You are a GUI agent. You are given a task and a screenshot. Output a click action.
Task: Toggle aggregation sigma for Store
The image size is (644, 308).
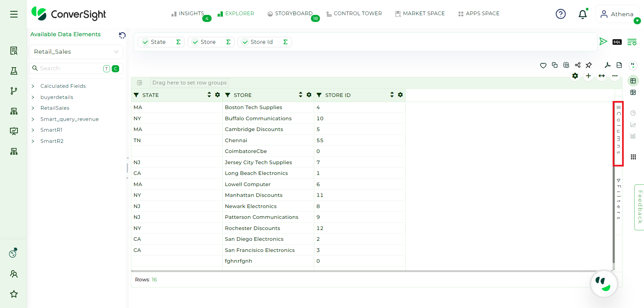[228, 42]
